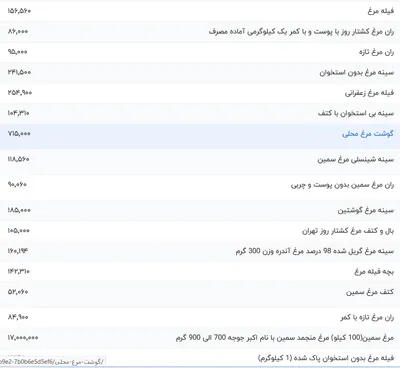Click the price ۱۸۵,۰۰۰
This screenshot has width=400, height=368.
pyautogui.click(x=19, y=210)
